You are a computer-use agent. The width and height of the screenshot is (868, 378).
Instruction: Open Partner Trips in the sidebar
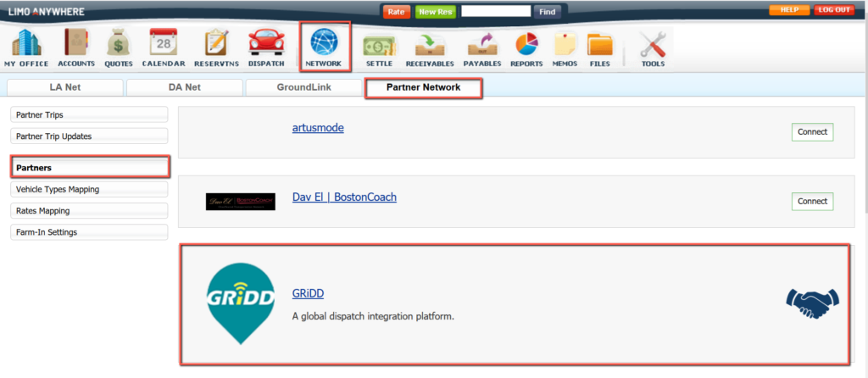pos(89,115)
